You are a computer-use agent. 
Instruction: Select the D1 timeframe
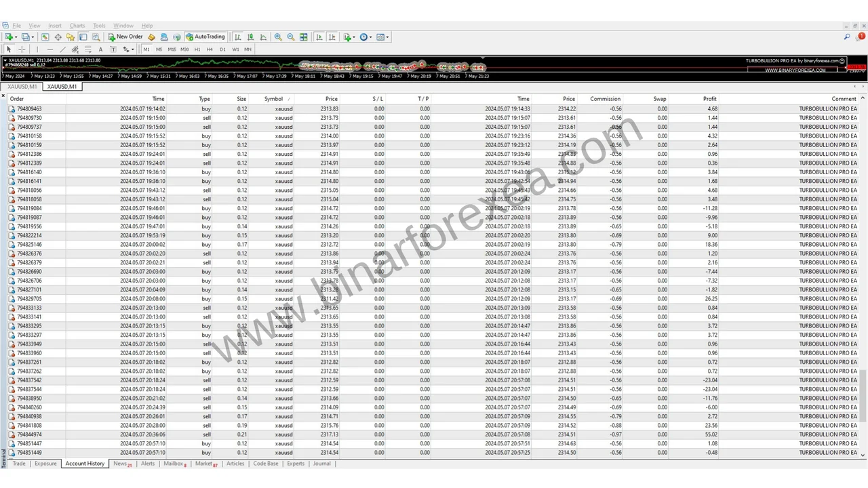223,49
